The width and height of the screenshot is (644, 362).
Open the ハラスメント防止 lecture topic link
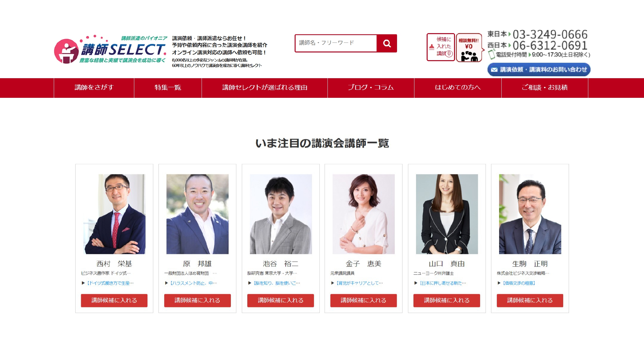tap(194, 283)
